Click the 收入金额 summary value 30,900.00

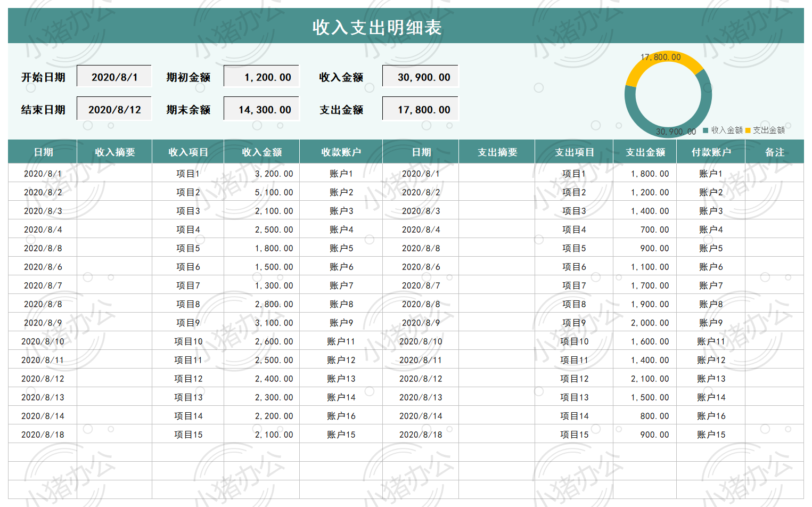coord(421,76)
